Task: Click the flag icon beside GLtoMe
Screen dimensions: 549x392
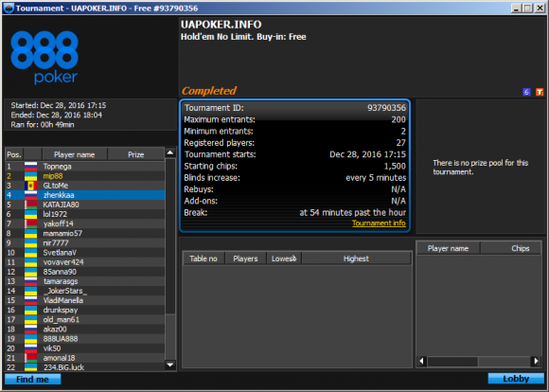Action: [30, 186]
